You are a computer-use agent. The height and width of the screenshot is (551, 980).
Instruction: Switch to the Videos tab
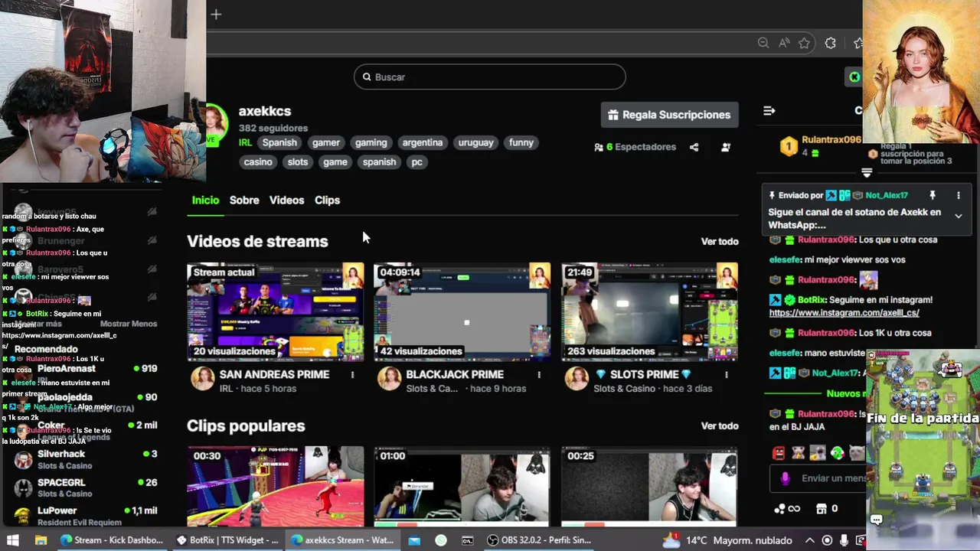click(x=286, y=200)
